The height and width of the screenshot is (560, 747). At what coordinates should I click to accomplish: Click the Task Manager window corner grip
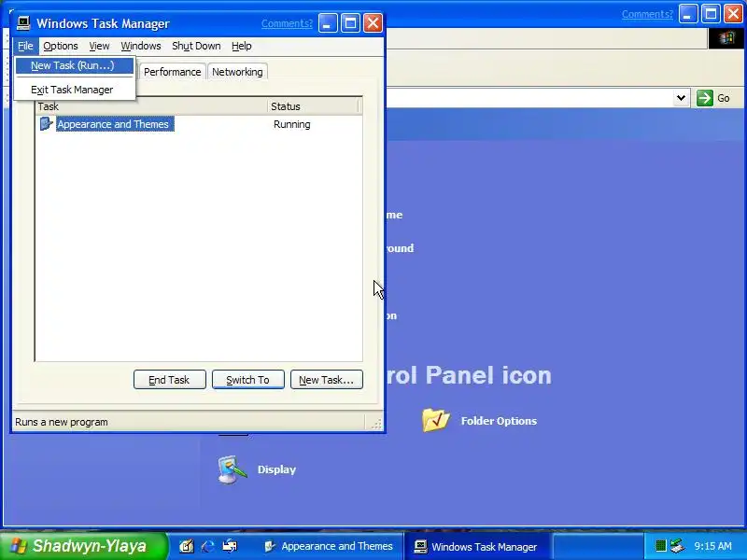(x=376, y=424)
